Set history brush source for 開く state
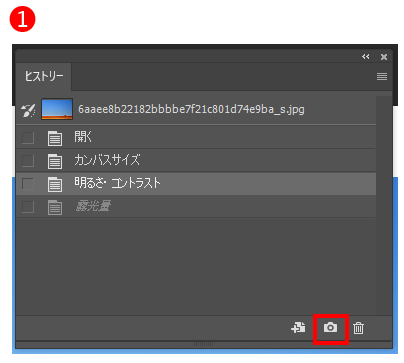The height and width of the screenshot is (363, 404). (28, 137)
